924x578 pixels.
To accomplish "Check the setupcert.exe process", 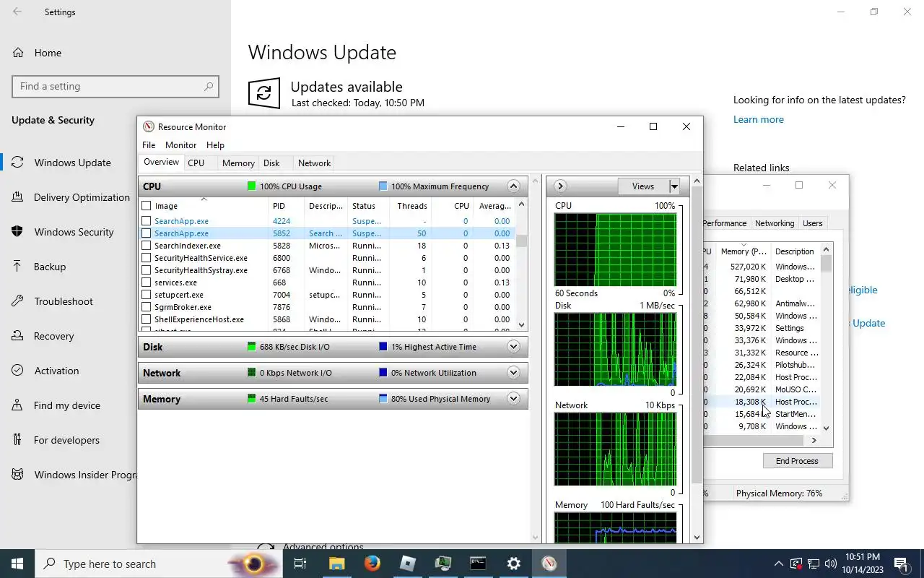I will click(147, 295).
